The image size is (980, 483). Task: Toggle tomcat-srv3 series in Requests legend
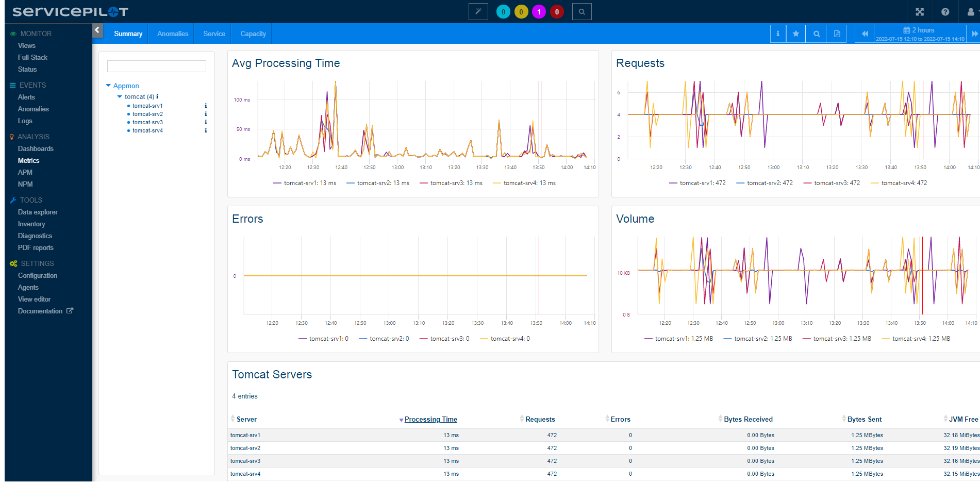(x=832, y=183)
